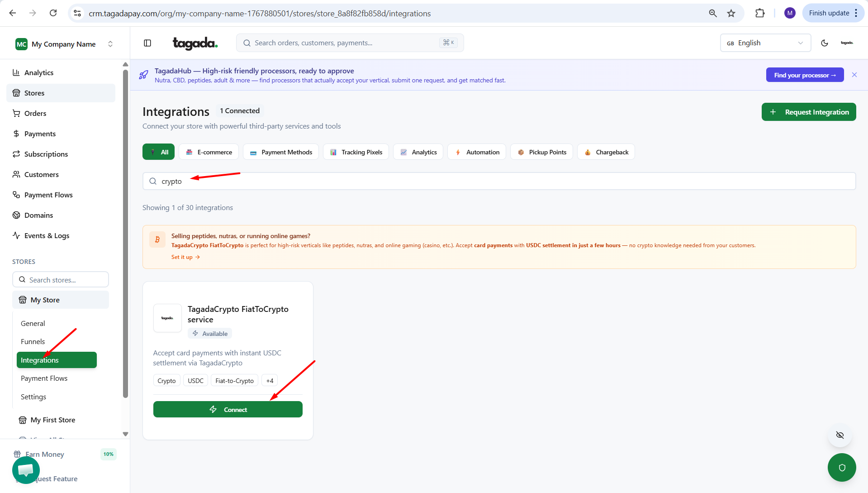868x493 pixels.
Task: Switch to dark mode moon icon
Action: pyautogui.click(x=825, y=43)
